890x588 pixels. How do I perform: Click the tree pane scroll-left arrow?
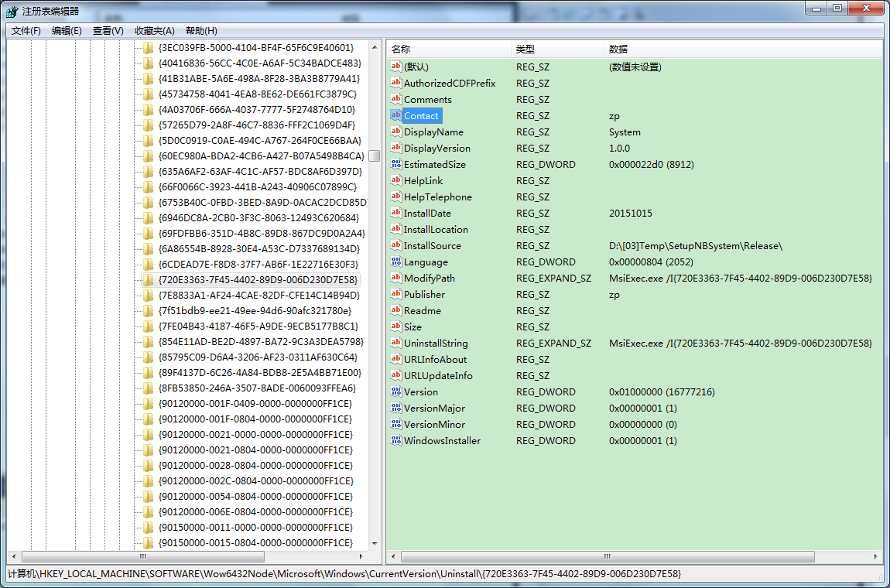click(x=14, y=557)
